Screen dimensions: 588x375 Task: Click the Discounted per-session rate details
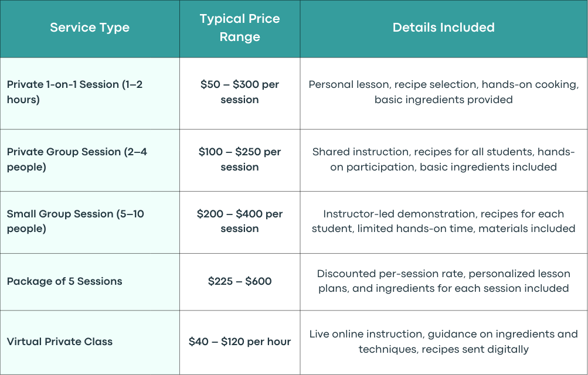pyautogui.click(x=444, y=281)
